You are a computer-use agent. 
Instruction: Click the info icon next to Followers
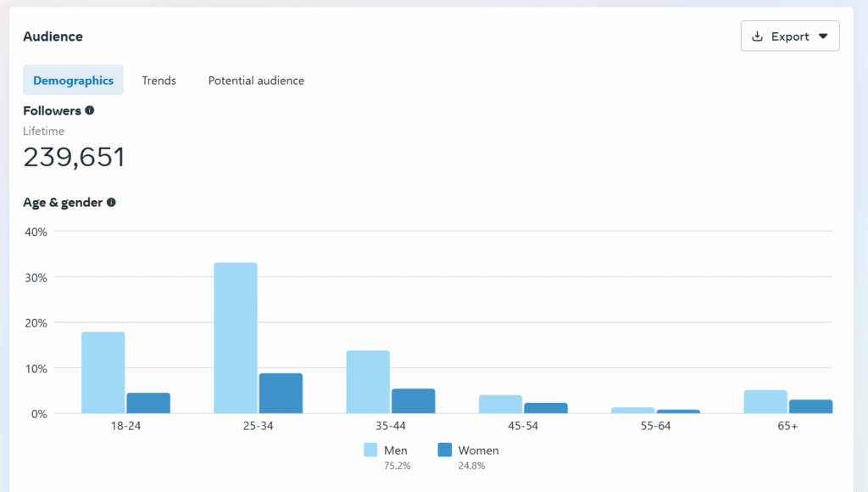click(x=91, y=110)
